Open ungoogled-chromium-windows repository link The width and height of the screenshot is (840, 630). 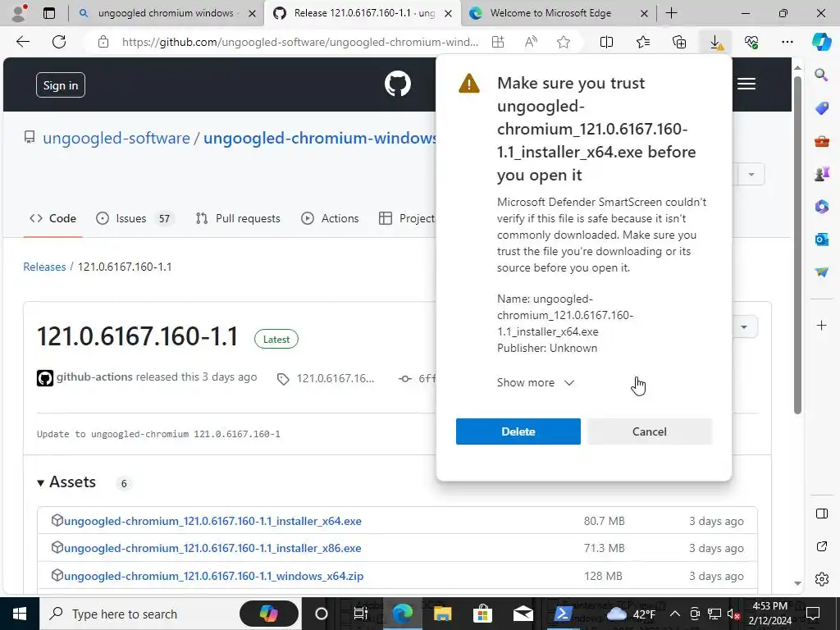click(320, 138)
